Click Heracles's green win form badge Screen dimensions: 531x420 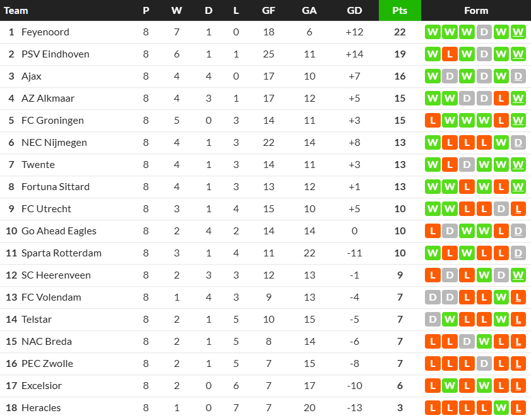click(x=501, y=408)
